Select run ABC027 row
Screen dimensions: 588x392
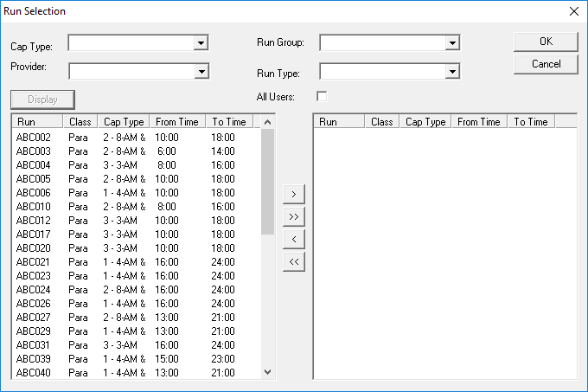137,318
